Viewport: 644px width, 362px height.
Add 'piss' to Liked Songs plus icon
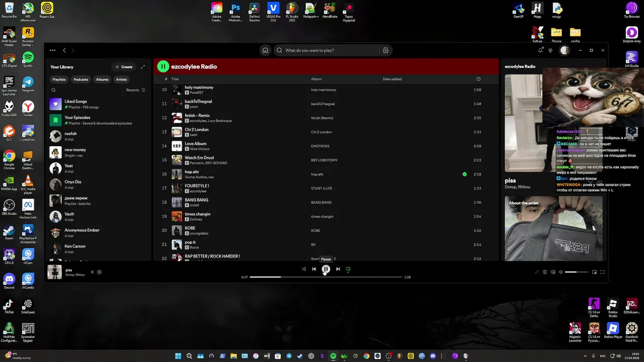click(x=99, y=272)
